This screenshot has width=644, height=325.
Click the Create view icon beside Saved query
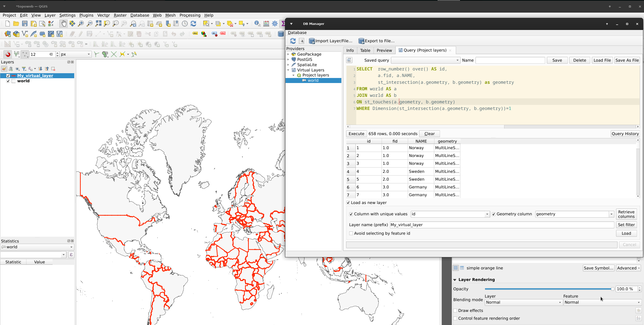[349, 60]
